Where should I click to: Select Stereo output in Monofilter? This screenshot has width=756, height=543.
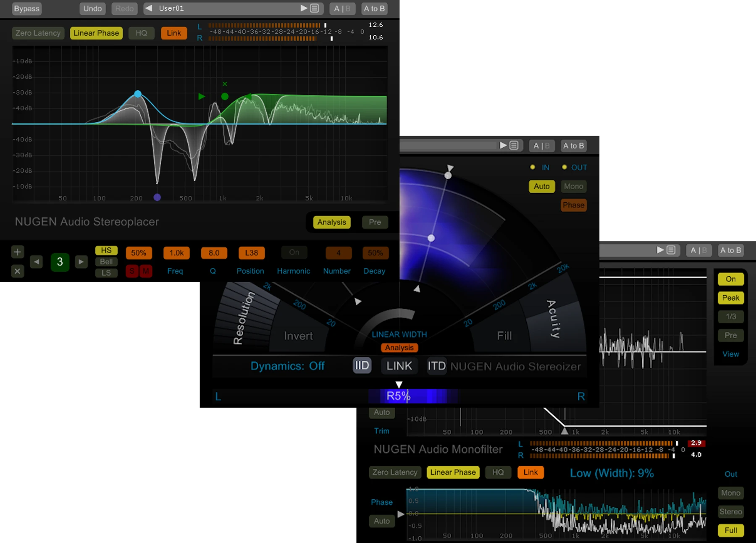pos(731,512)
